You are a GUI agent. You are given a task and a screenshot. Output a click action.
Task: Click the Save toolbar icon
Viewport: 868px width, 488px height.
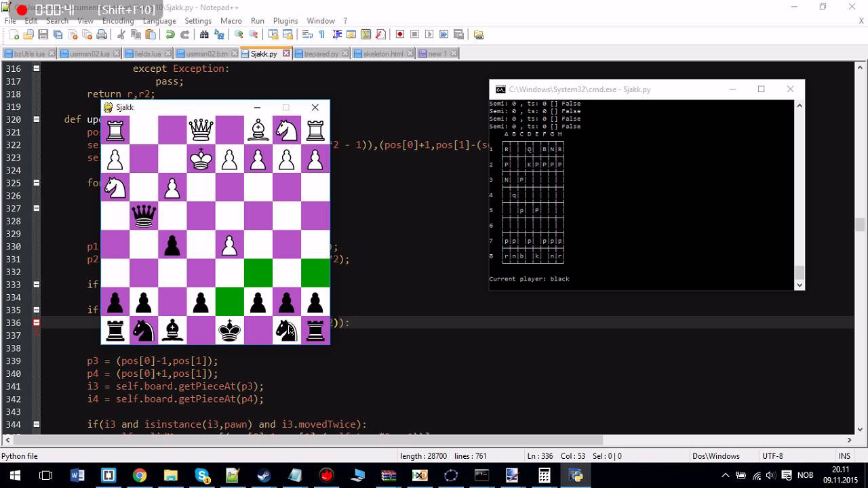click(43, 35)
